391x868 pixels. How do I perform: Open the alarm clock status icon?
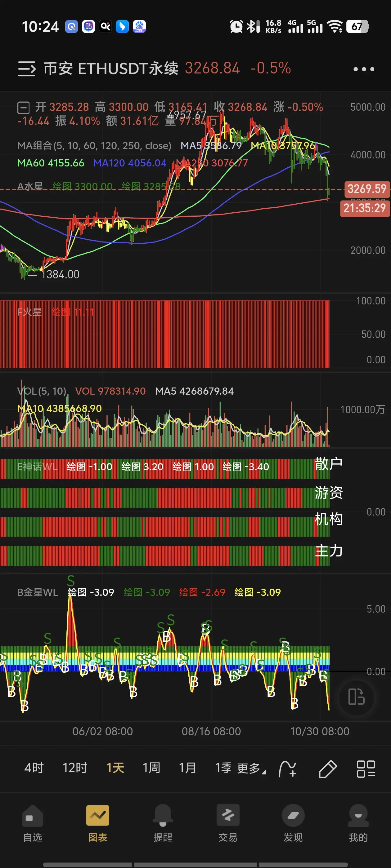coord(236,26)
